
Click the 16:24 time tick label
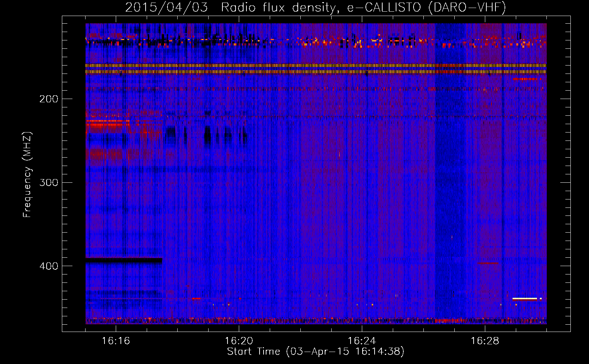click(x=362, y=341)
